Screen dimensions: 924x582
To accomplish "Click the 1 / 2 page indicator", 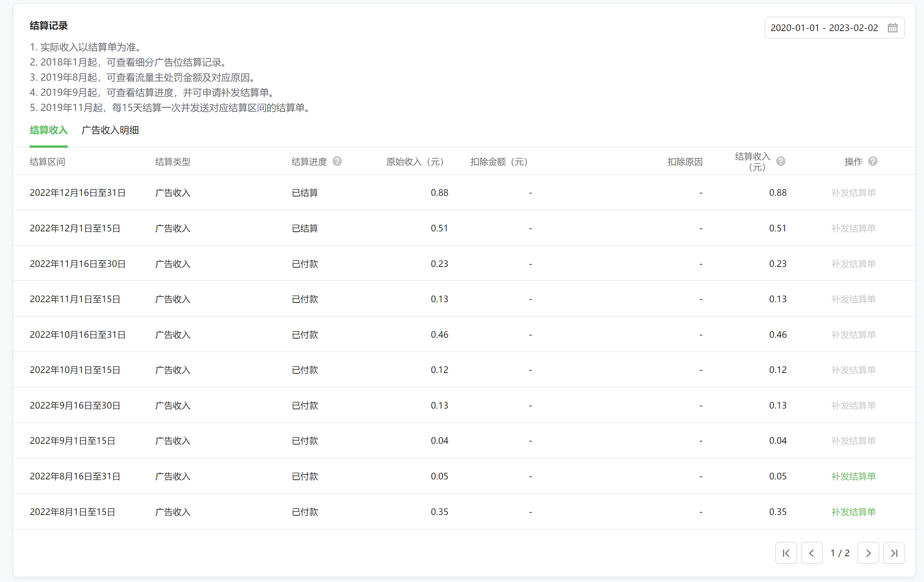I will click(840, 553).
